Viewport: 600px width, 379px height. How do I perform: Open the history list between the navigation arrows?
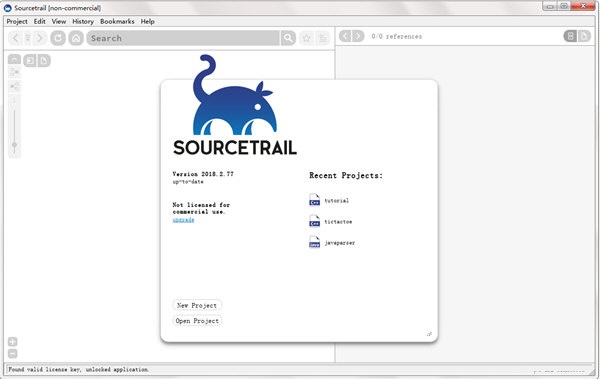point(28,38)
